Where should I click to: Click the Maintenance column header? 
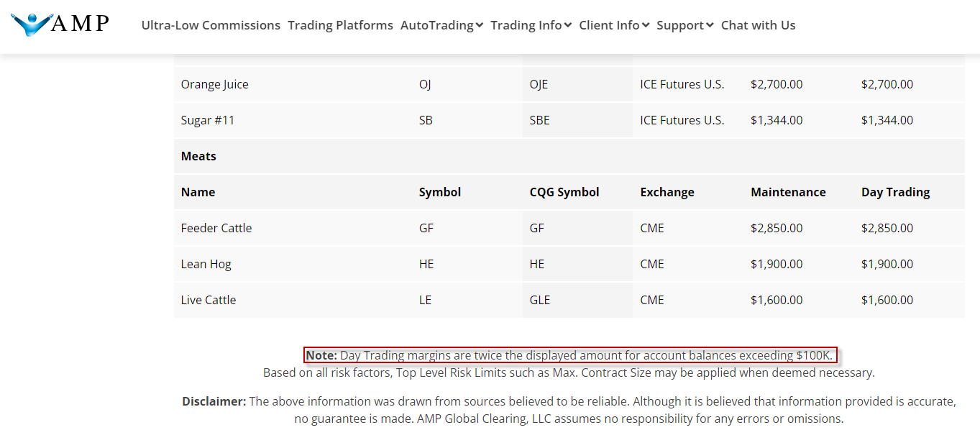(x=788, y=192)
